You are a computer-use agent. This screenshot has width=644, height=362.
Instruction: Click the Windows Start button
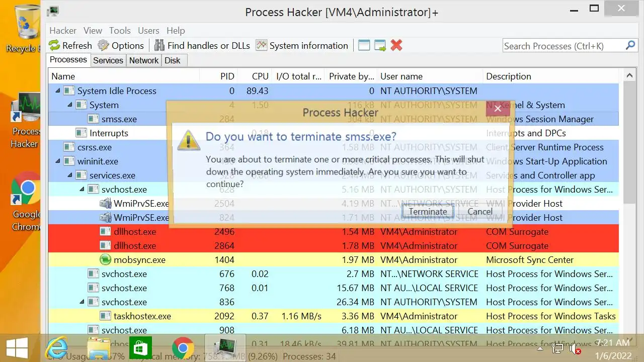click(x=17, y=348)
